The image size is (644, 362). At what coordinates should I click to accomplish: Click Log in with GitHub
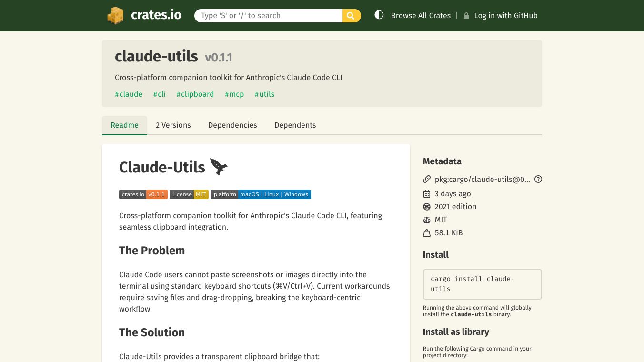point(505,16)
